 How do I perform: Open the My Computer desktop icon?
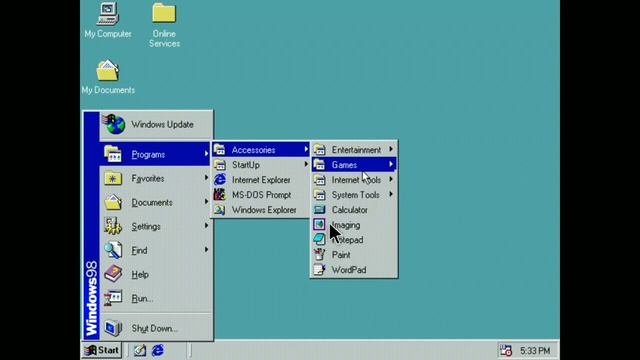click(107, 14)
